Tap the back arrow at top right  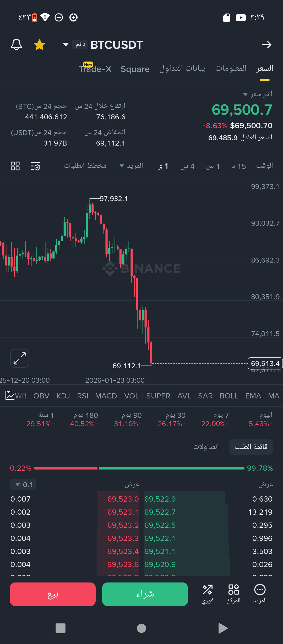pyautogui.click(x=266, y=45)
